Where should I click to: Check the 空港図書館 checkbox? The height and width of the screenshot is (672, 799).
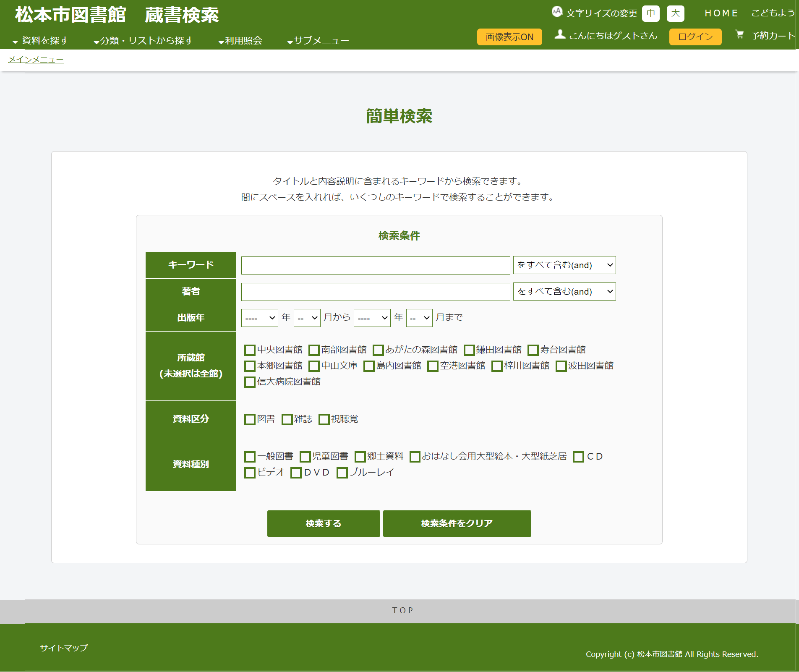(433, 366)
